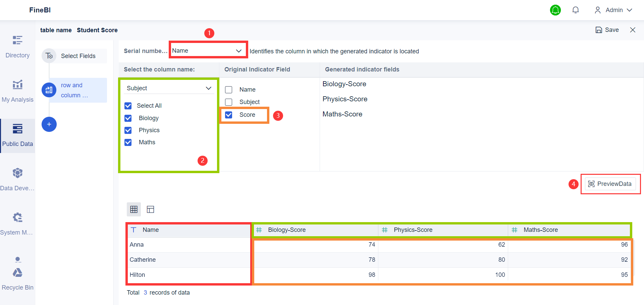Select the Select Fields step
644x305 pixels.
pyautogui.click(x=78, y=56)
